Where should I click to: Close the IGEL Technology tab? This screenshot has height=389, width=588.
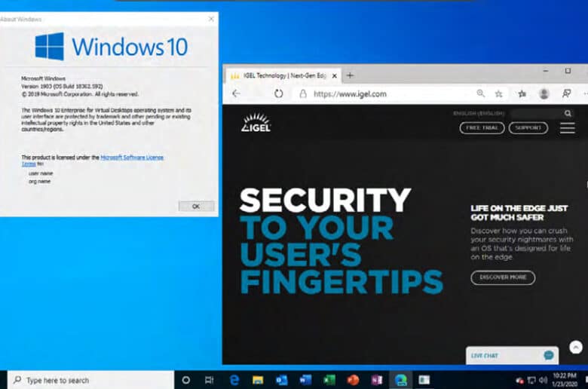[x=335, y=76]
